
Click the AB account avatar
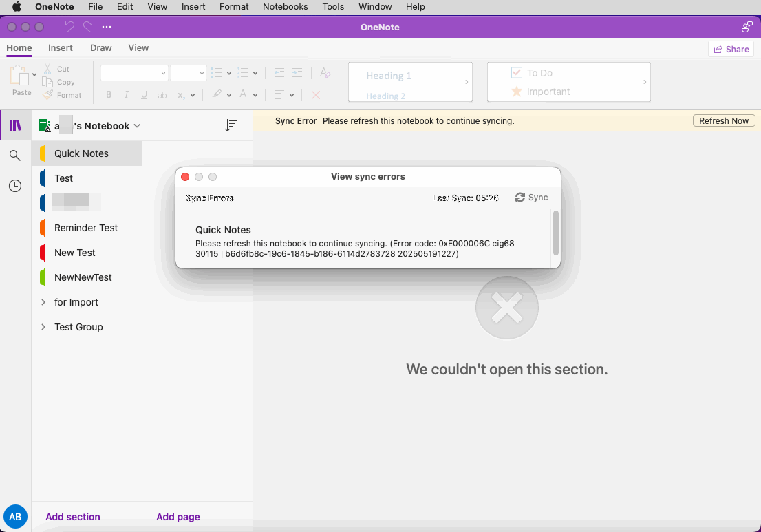(15, 516)
